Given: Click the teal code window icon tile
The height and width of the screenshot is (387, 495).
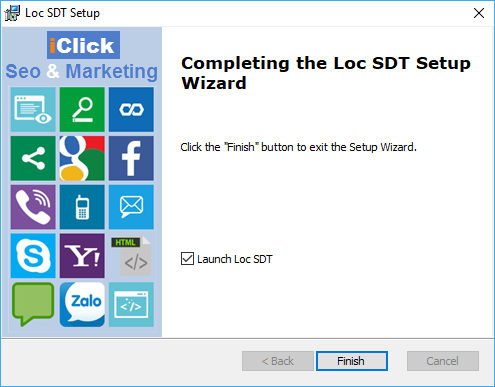Looking at the screenshot, I should tap(131, 304).
